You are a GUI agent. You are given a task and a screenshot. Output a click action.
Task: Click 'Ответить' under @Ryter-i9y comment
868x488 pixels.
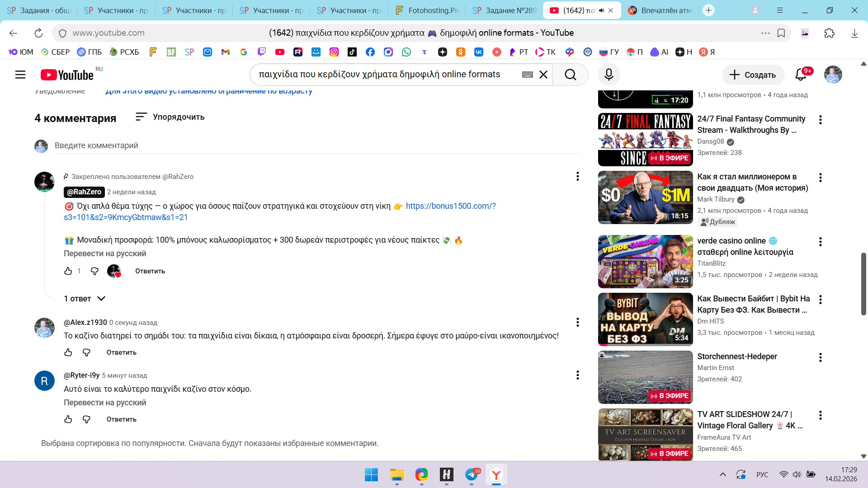(x=121, y=419)
